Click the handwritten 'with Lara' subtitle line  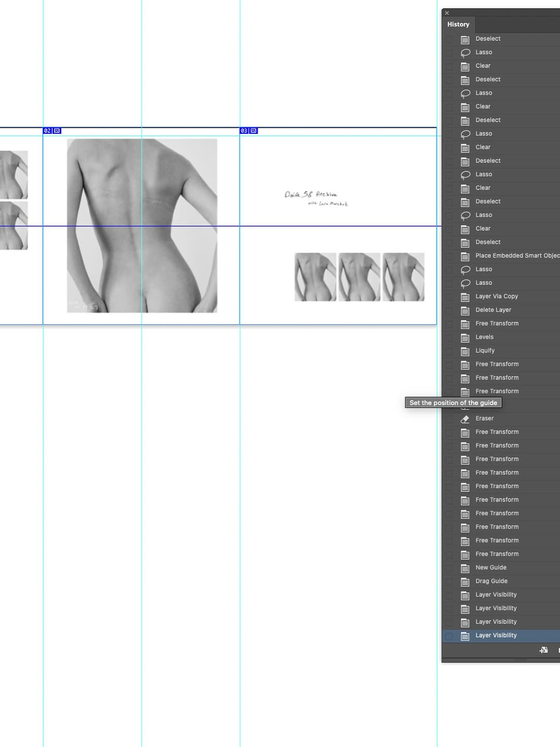328,203
